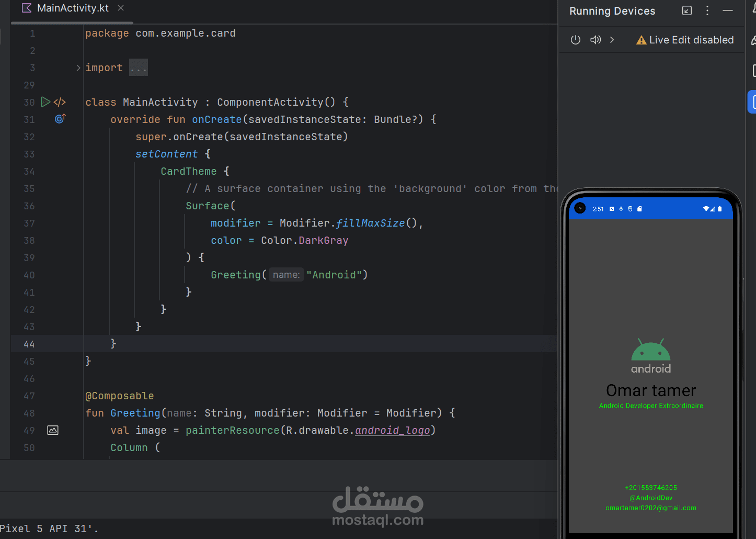756x539 pixels.
Task: Tap the Omar tamer name in emulator
Action: [x=651, y=390]
